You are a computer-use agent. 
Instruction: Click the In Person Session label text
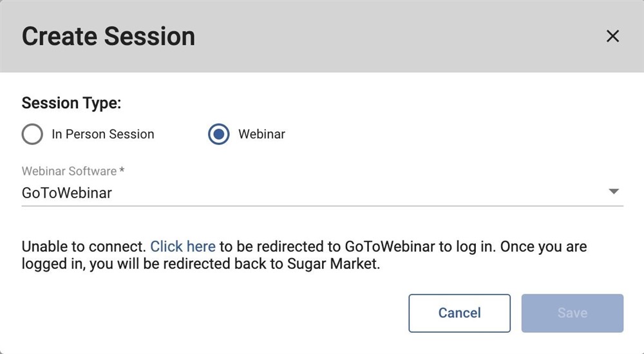pyautogui.click(x=103, y=135)
